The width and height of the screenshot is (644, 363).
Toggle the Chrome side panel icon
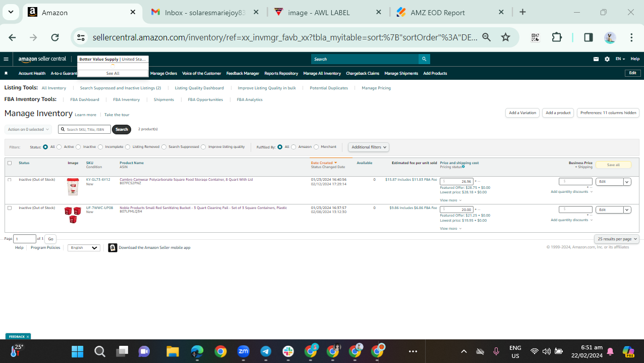pos(589,37)
